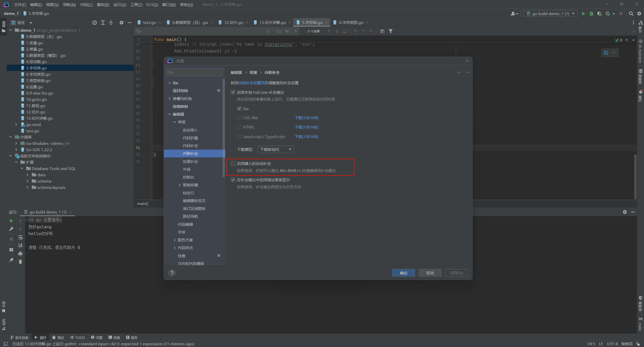This screenshot has width=644, height=347.
Task: Enable CSS-like checkbox
Action: 239,118
